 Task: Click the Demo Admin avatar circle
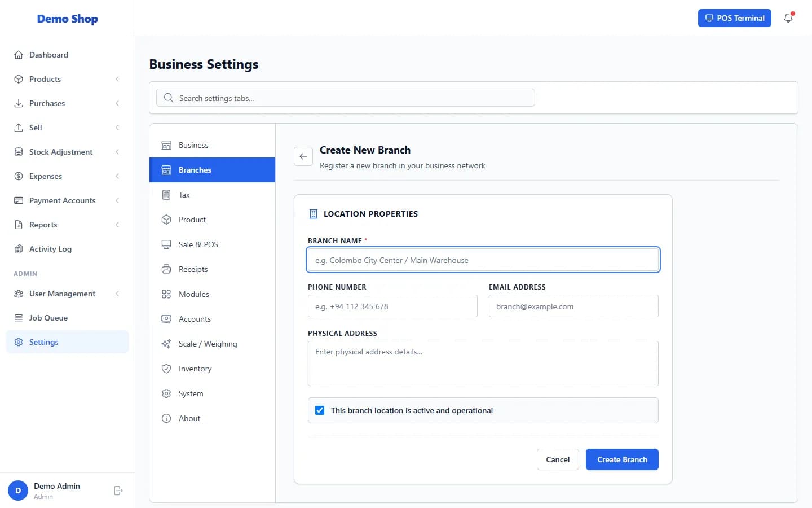point(18,491)
